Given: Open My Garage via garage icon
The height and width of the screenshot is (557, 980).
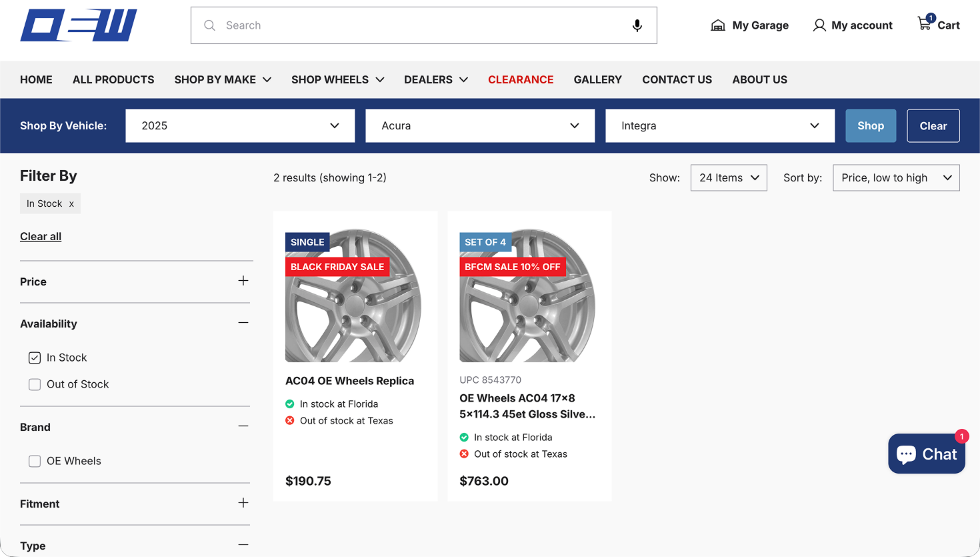Looking at the screenshot, I should tap(717, 25).
